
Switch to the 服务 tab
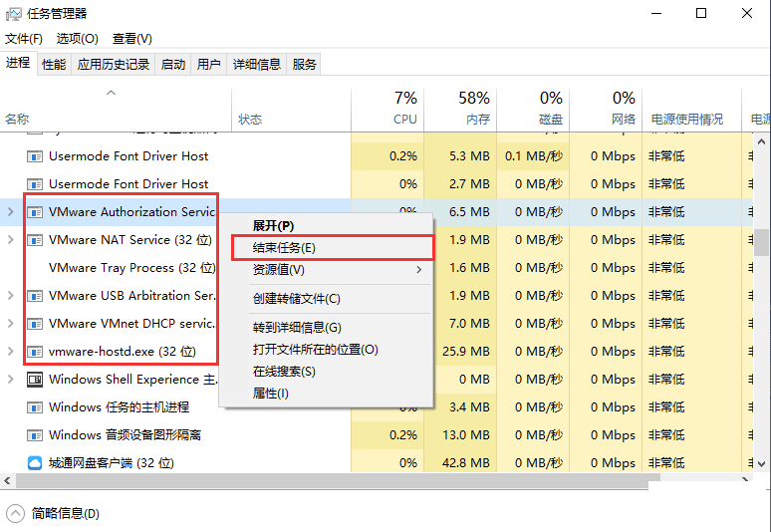tap(304, 65)
